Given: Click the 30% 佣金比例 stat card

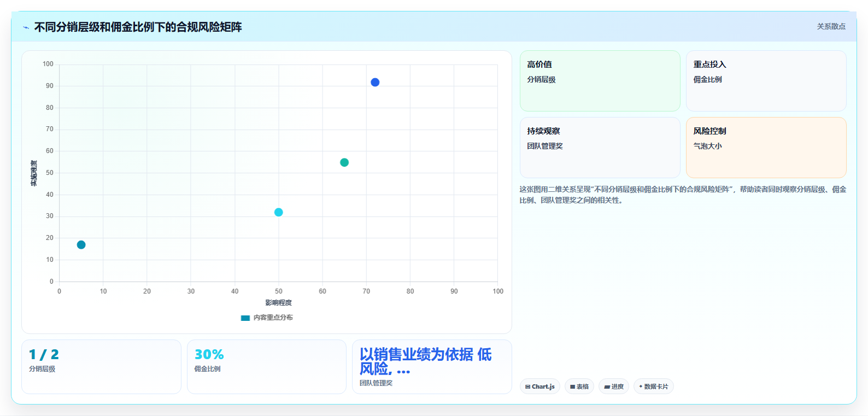Looking at the screenshot, I should pos(267,367).
